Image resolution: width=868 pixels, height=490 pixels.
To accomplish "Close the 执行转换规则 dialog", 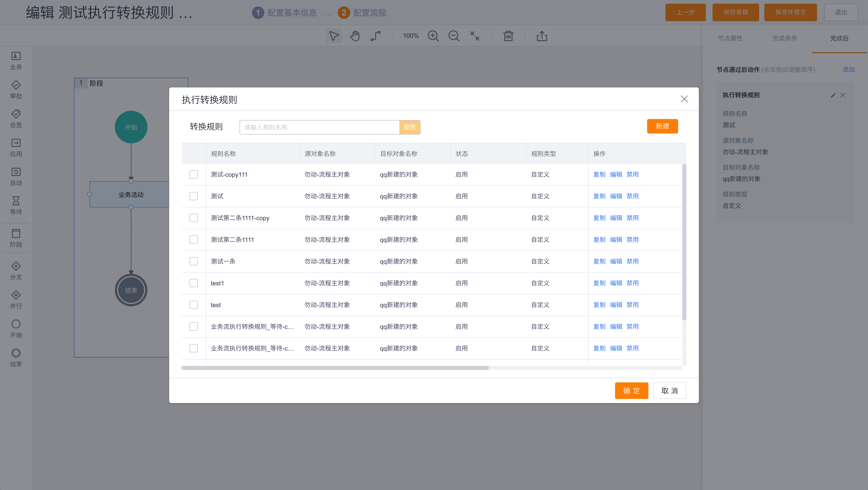I will click(684, 99).
